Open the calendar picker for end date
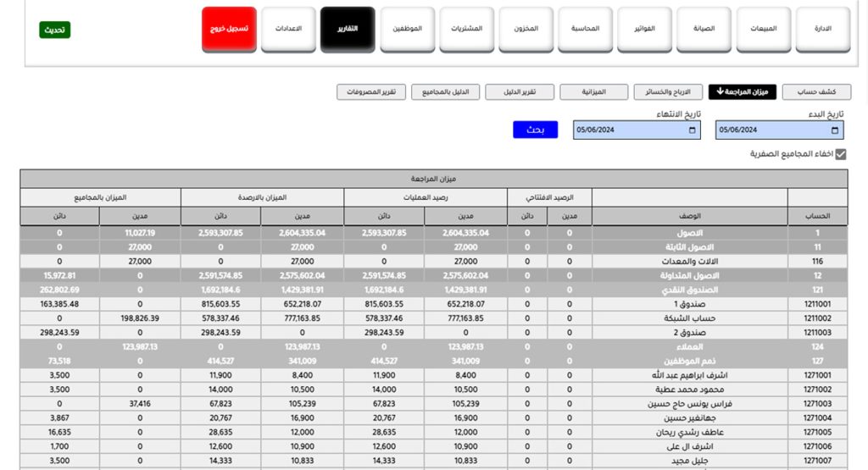The image size is (868, 470). pyautogui.click(x=693, y=130)
